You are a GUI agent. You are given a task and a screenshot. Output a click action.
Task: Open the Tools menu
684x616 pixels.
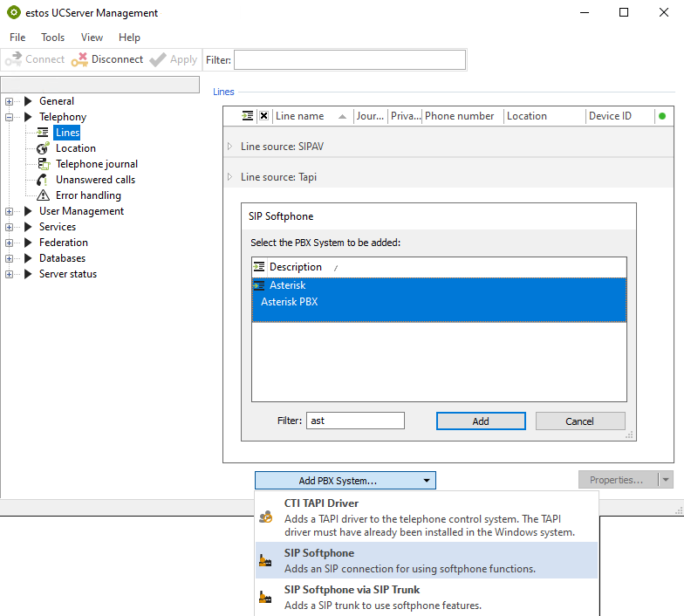tap(52, 38)
